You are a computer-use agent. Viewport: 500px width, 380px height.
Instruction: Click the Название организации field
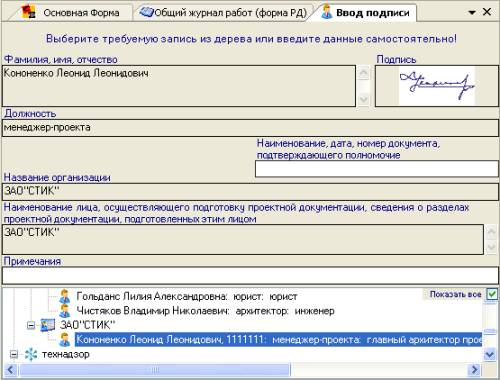(250, 192)
